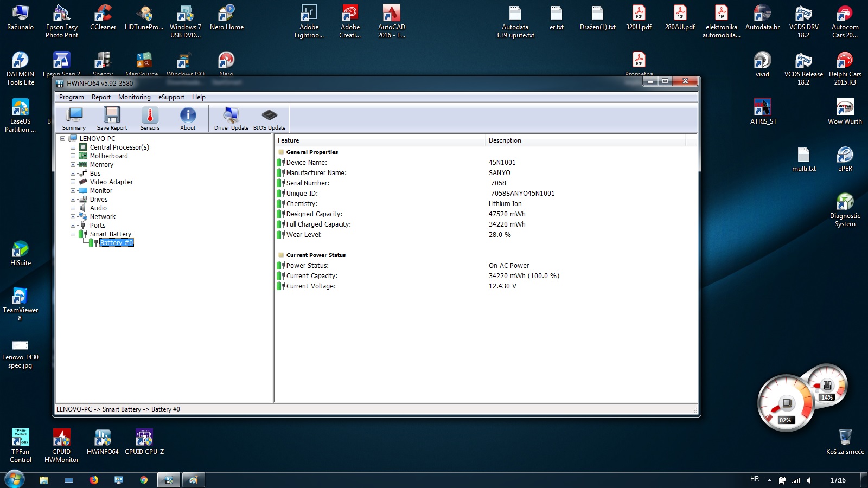The width and height of the screenshot is (868, 488).
Task: Open Firefox from the taskbar
Action: (x=94, y=480)
